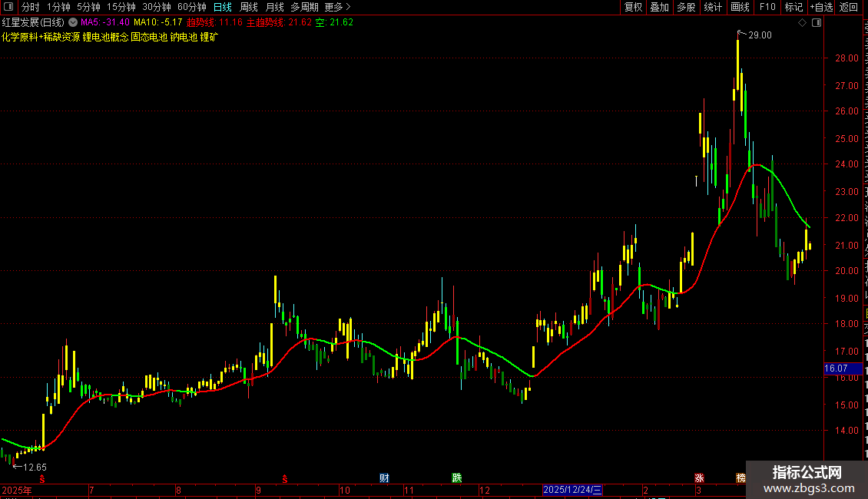Open the 复权 price adjustment menu
This screenshot has width=868, height=499.
click(633, 7)
